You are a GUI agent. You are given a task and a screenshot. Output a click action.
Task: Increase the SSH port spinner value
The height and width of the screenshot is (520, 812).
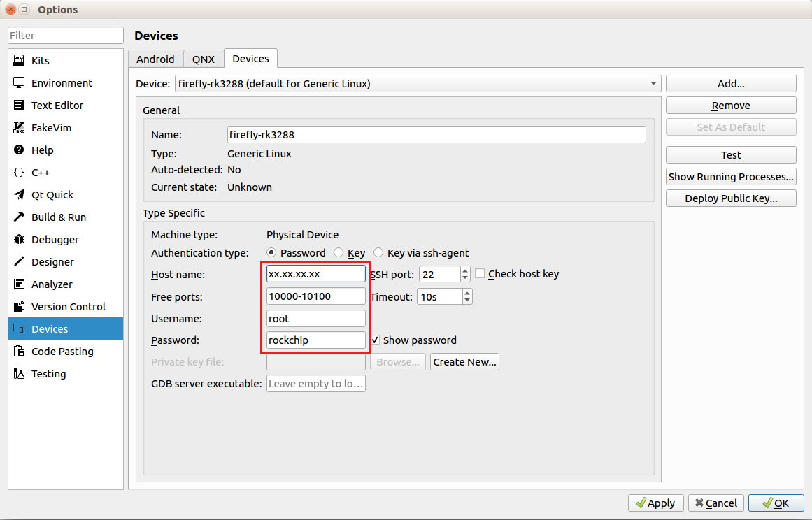(465, 270)
